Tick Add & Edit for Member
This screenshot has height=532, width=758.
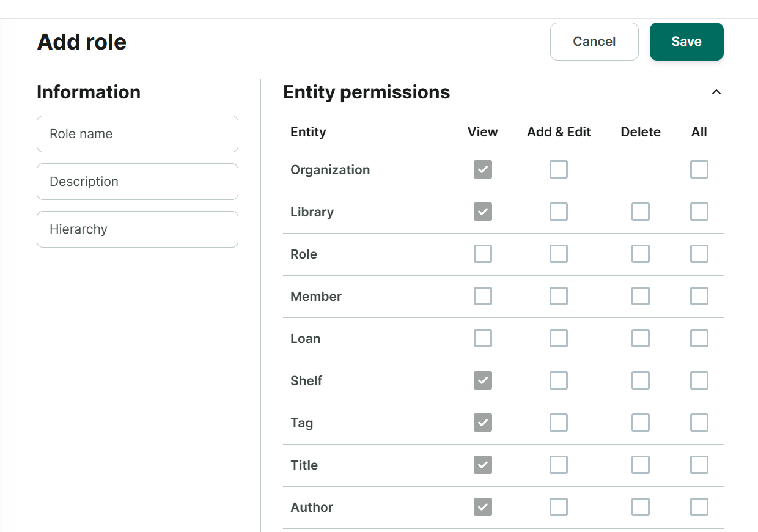click(x=559, y=296)
